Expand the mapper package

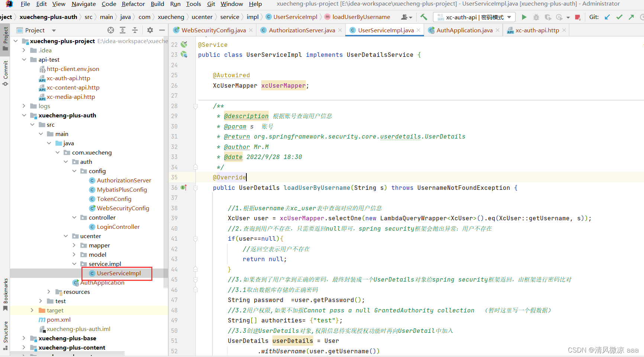[x=74, y=245]
